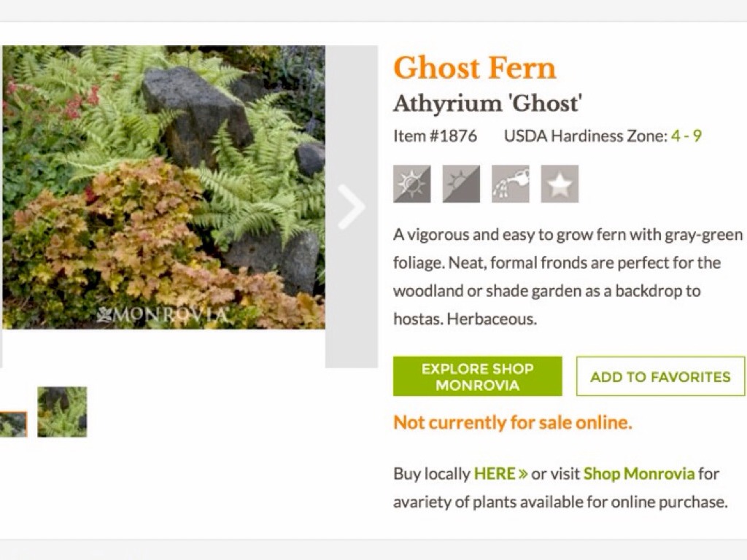
Task: Click the main Ghost Fern garden photo
Action: tap(163, 187)
